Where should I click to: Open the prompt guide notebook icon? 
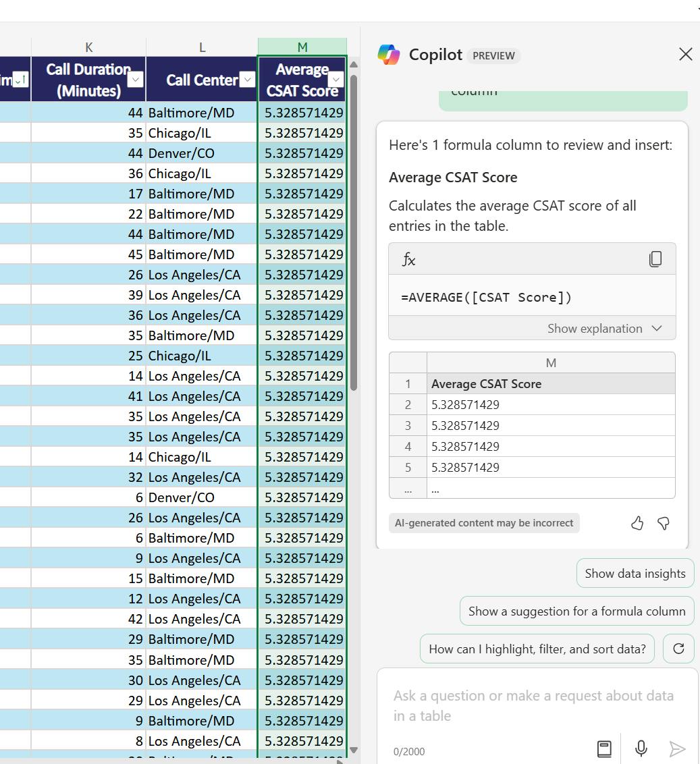pos(604,748)
